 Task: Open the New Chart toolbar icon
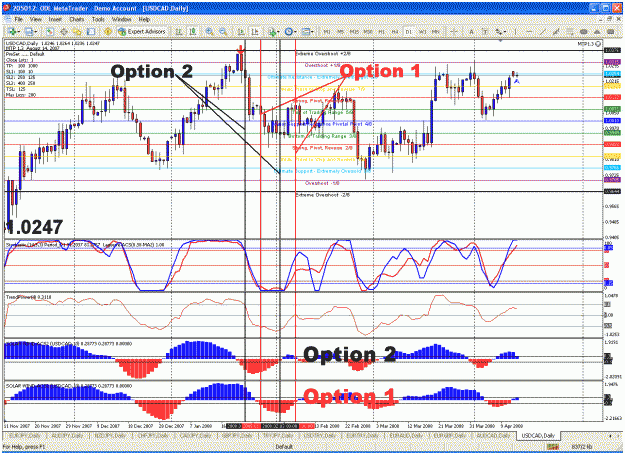point(12,32)
